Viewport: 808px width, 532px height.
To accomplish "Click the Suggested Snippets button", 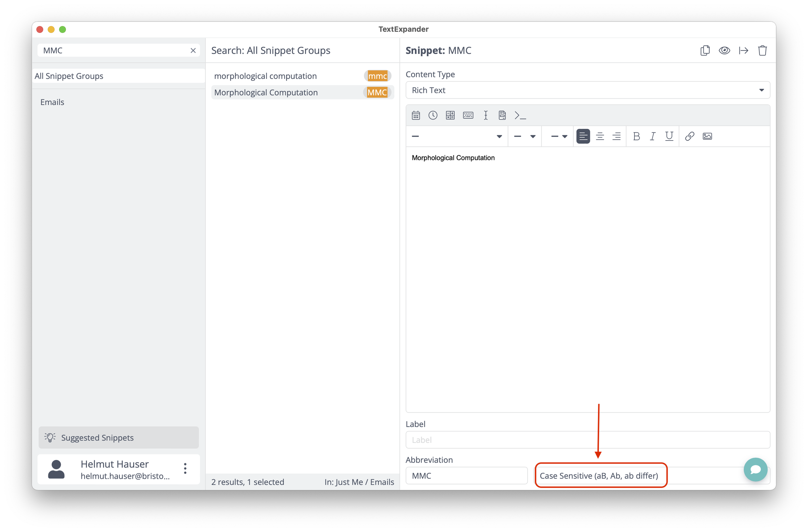I will coord(119,438).
